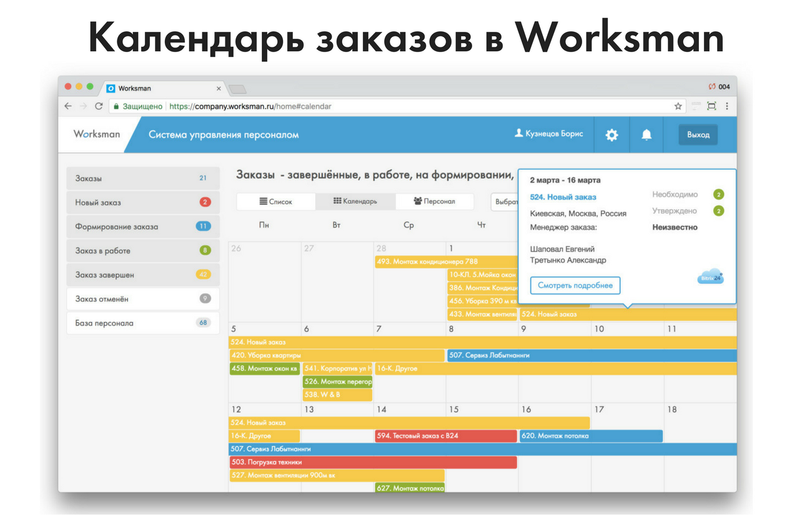This screenshot has width=812, height=515.
Task: Reload the page in the browser
Action: [99, 106]
